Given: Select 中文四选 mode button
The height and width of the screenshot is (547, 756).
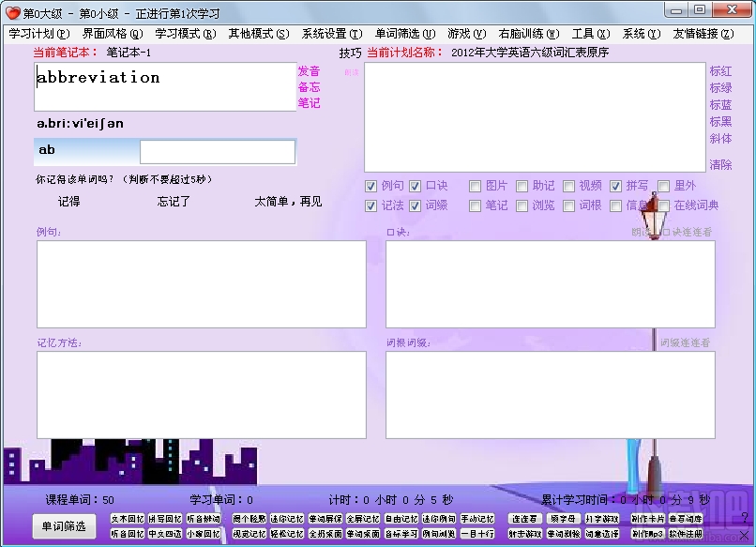Looking at the screenshot, I should pos(165,534).
